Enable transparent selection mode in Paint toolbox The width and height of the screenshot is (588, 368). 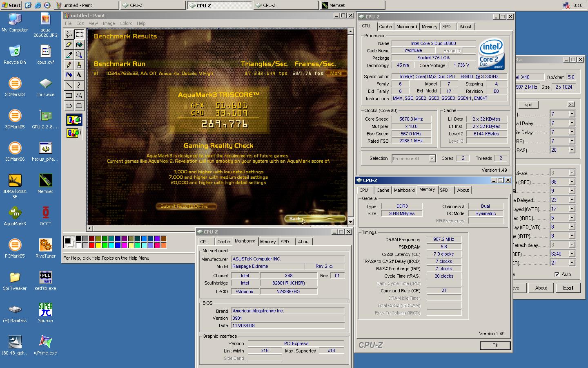click(74, 133)
